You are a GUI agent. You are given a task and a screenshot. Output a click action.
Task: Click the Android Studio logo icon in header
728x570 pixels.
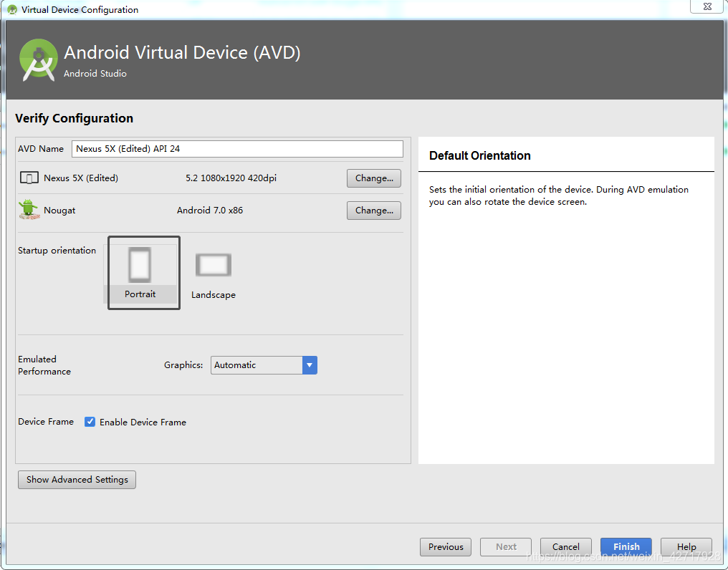click(39, 60)
